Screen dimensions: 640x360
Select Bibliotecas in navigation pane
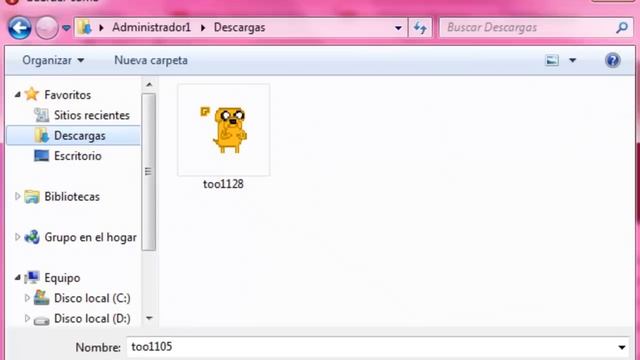[72, 196]
